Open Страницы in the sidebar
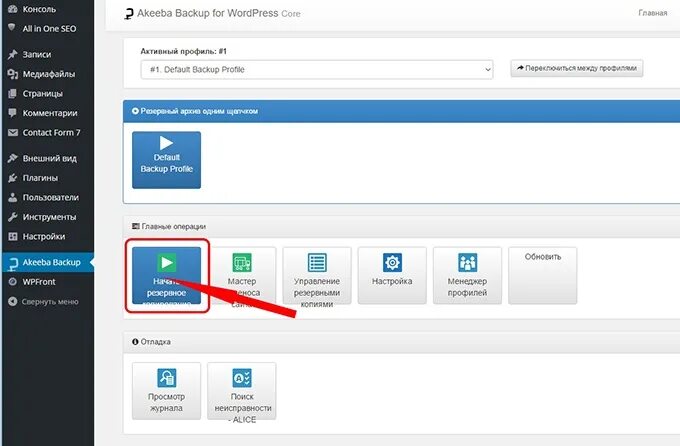Screen dimensions: 680x446 47,93
